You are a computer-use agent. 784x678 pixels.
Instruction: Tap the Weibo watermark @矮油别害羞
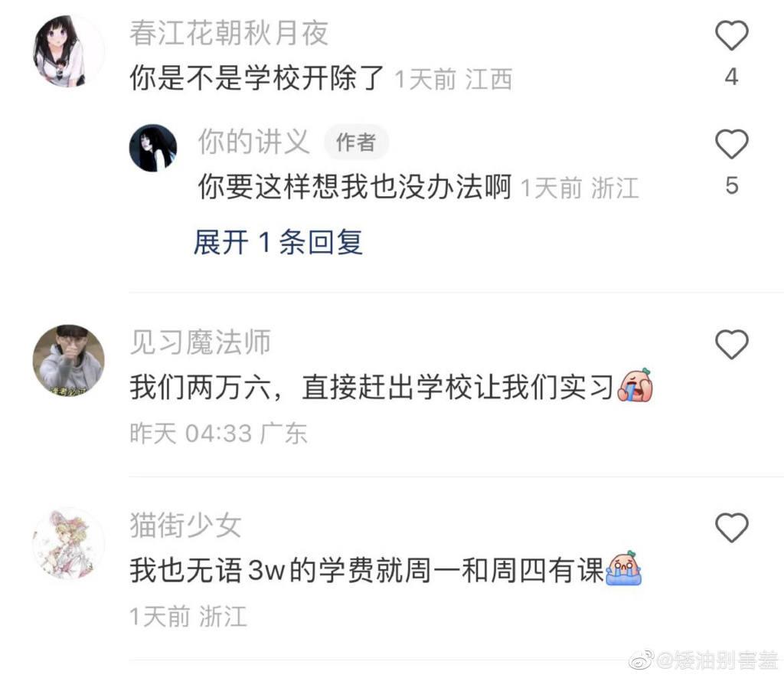coord(704,661)
